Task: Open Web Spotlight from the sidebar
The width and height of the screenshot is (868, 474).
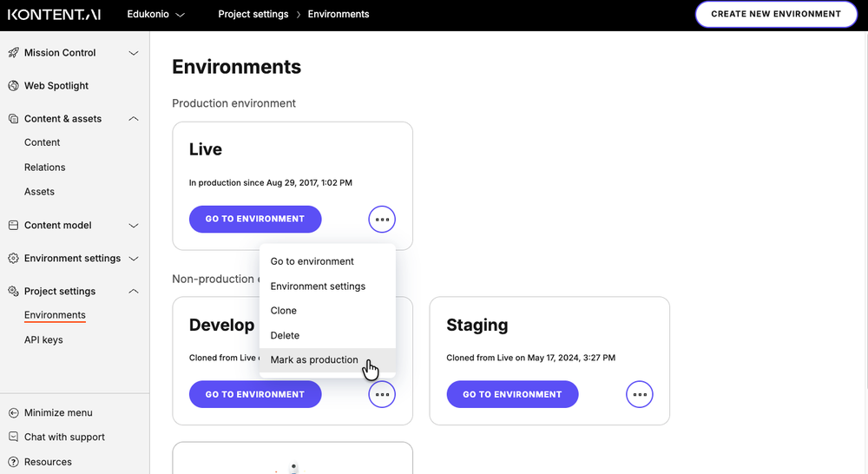Action: point(56,86)
